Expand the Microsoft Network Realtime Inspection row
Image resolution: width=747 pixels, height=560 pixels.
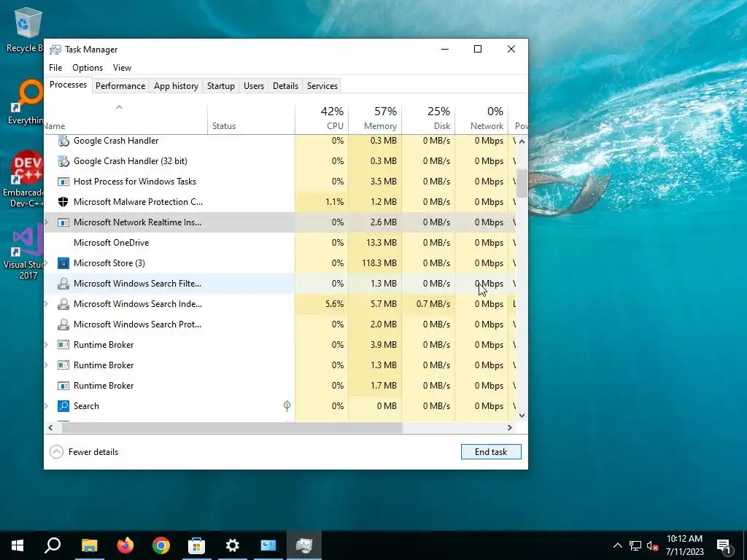pos(47,222)
